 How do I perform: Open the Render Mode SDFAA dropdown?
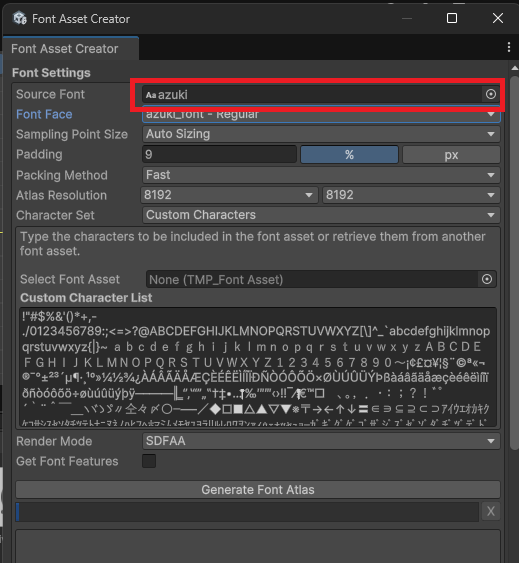[321, 441]
